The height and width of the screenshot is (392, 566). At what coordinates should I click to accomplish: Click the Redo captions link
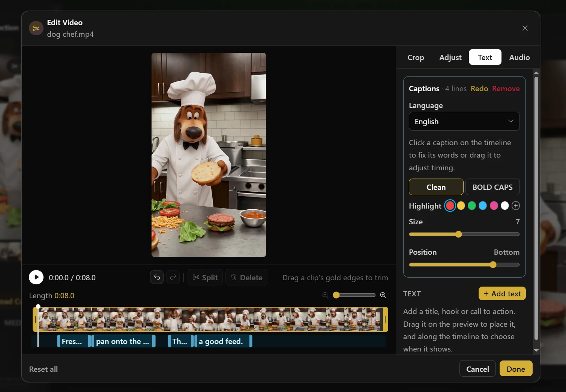click(x=479, y=89)
